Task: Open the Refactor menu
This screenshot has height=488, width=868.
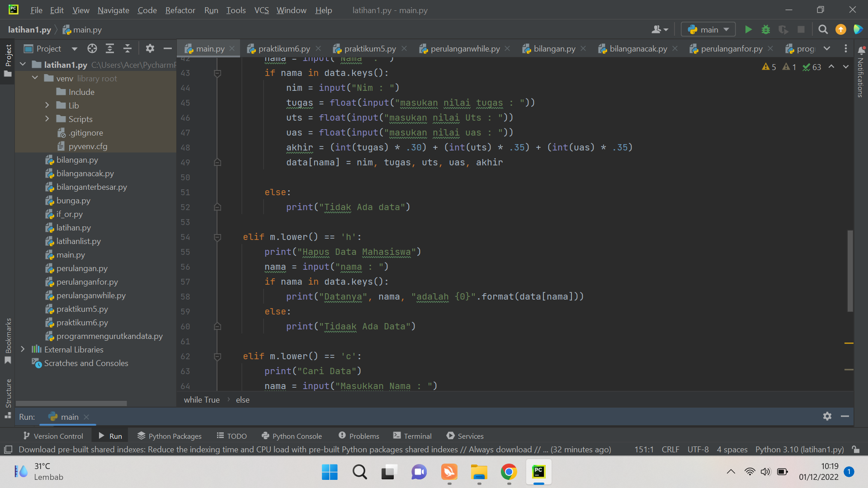Action: (180, 10)
